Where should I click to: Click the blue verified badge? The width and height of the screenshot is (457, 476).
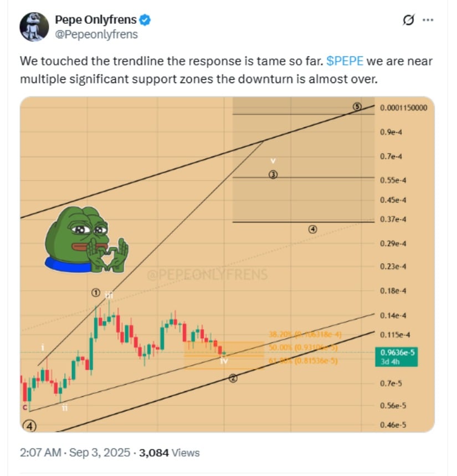coord(145,20)
